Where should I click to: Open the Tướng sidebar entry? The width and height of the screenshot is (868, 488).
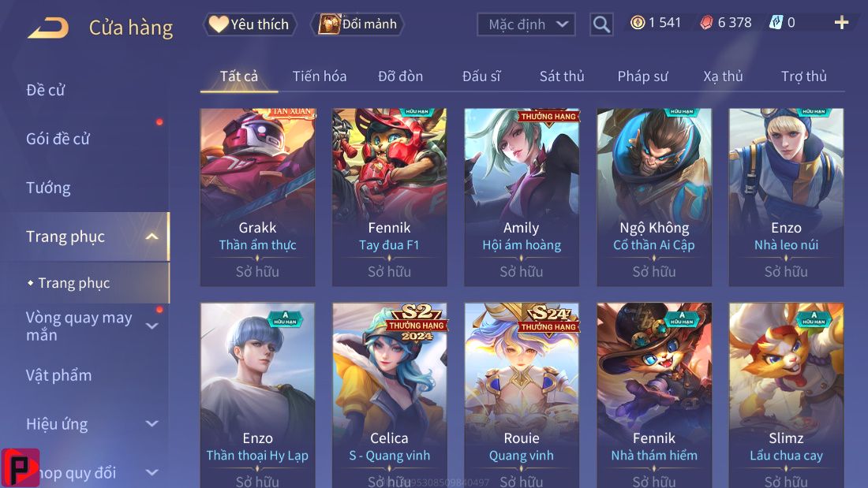(x=48, y=188)
